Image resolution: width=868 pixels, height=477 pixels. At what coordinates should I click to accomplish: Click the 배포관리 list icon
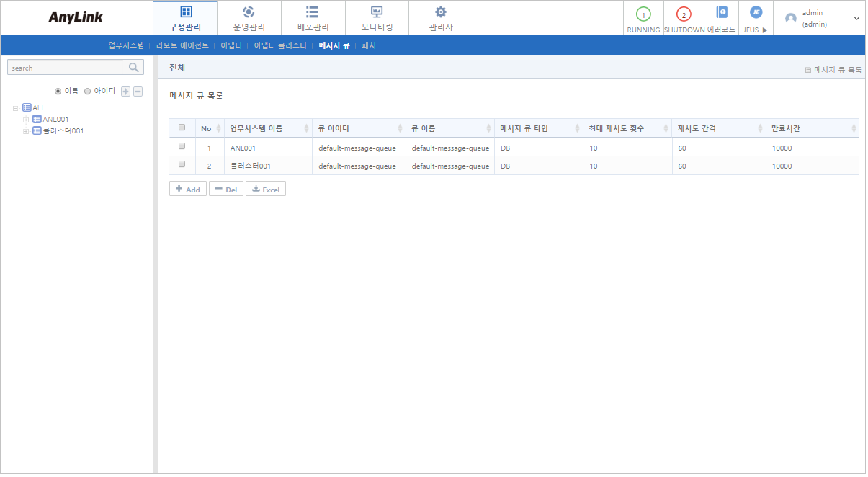313,12
